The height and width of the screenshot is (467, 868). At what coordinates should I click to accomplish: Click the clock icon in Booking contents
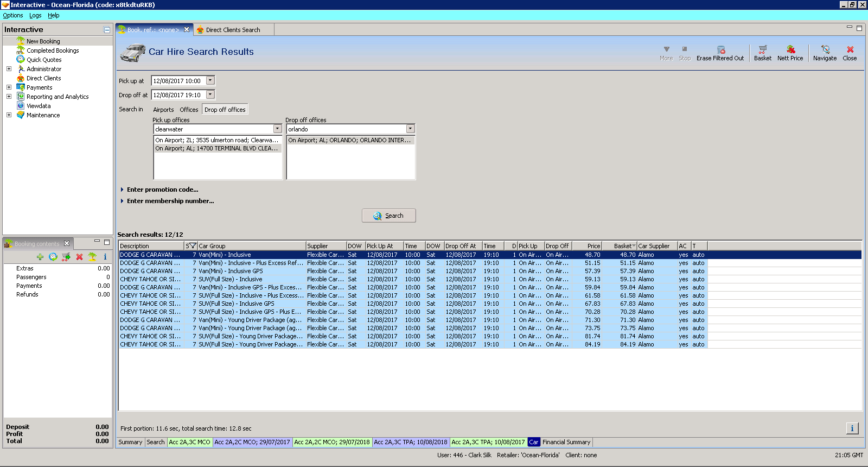pos(53,257)
